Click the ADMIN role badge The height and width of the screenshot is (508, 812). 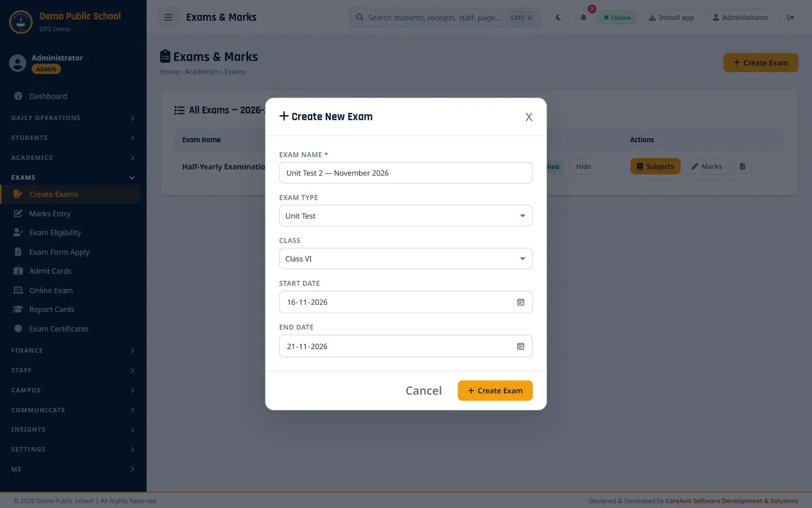click(46, 69)
